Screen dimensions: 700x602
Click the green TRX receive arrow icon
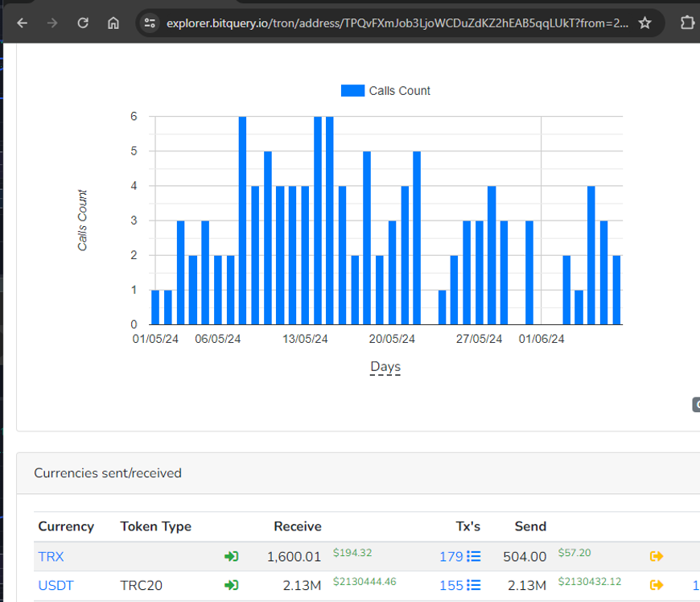(231, 556)
